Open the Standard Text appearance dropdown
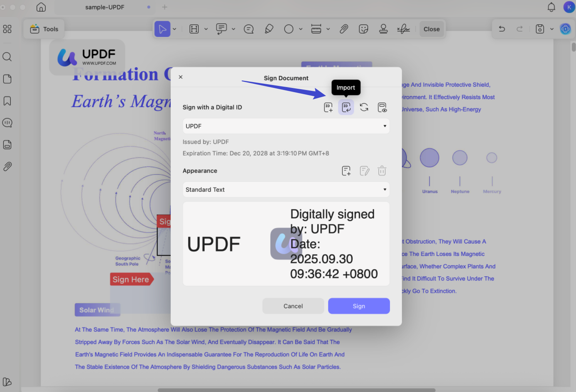This screenshot has height=392, width=576. (286, 190)
